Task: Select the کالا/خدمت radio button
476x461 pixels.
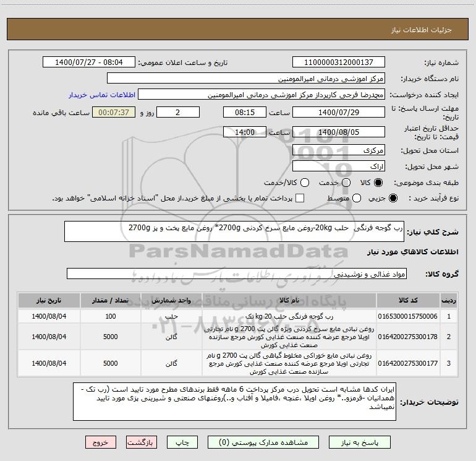Action: coord(305,183)
